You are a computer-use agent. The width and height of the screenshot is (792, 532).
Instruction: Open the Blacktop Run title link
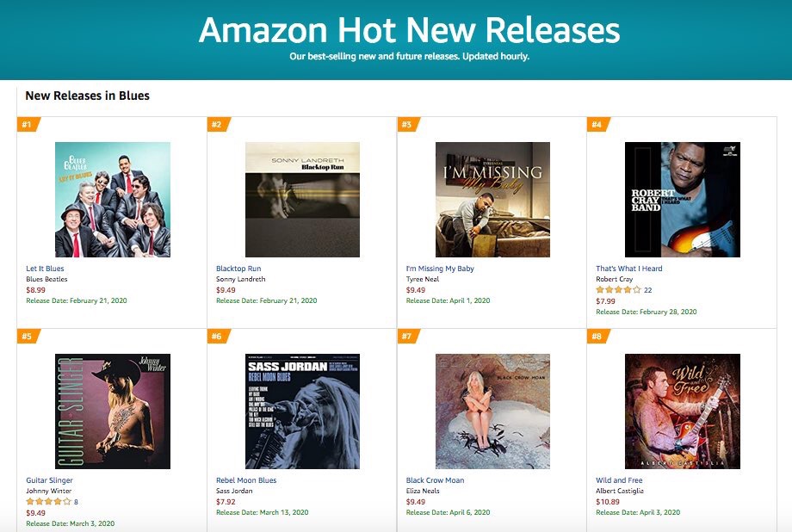[x=238, y=269]
